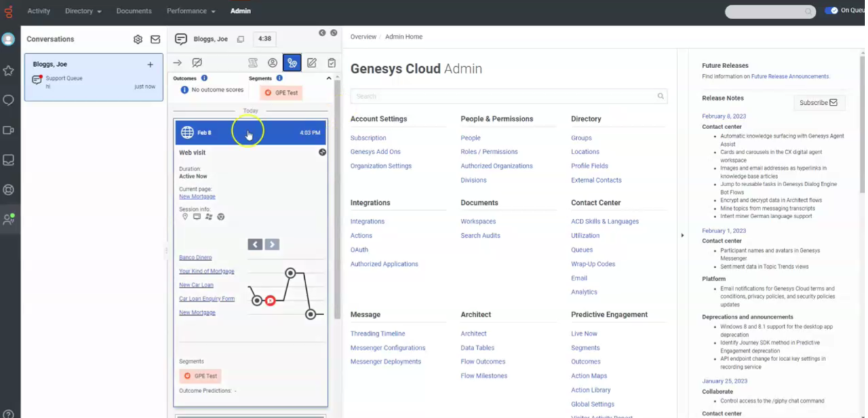The height and width of the screenshot is (418, 868).
Task: Open the agent script scroll icon
Action: click(252, 62)
